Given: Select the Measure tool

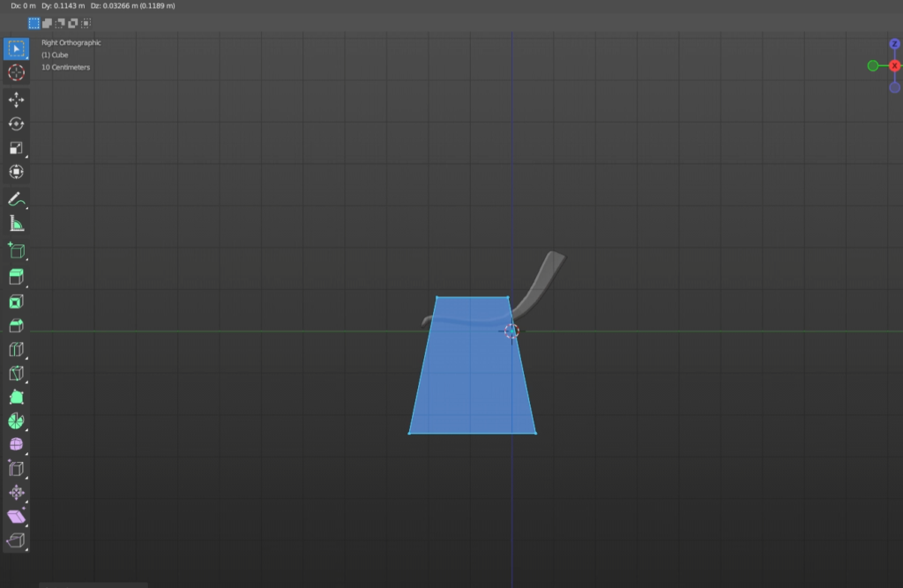Looking at the screenshot, I should [x=16, y=223].
